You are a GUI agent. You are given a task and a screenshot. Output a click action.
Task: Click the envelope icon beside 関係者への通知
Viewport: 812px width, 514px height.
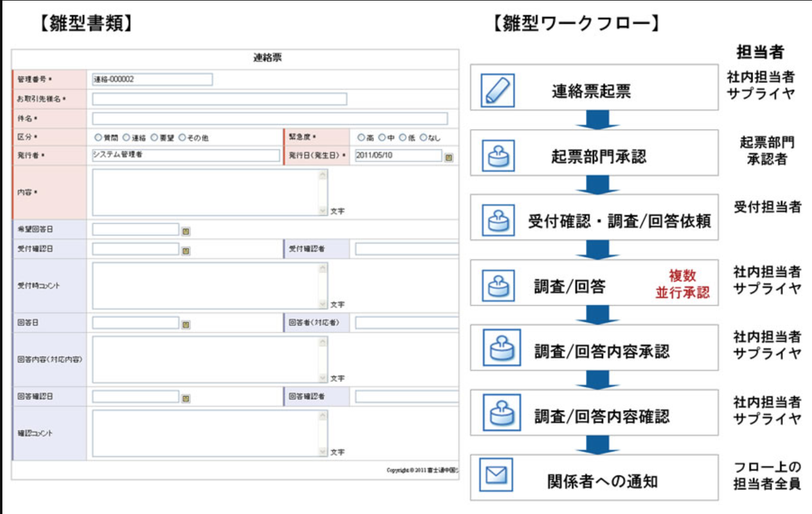498,478
